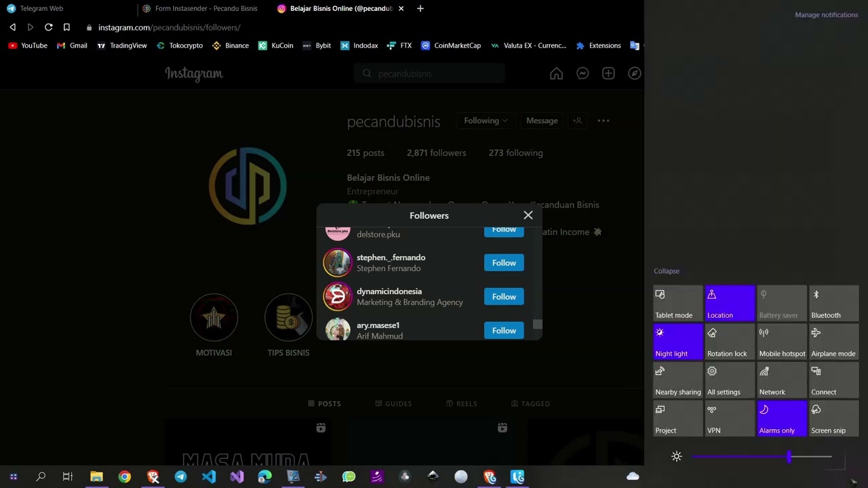Open All settings tile

(x=730, y=380)
